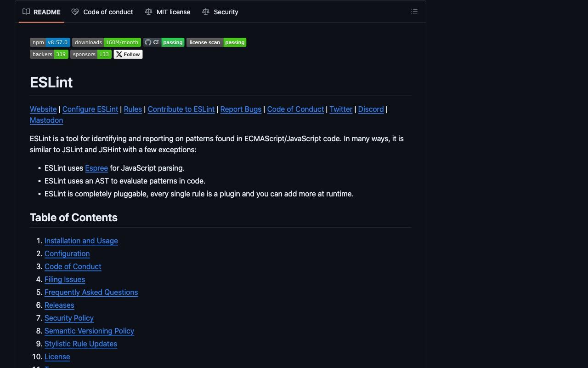
Task: Click the scale icon beside MIT license
Action: pyautogui.click(x=148, y=12)
